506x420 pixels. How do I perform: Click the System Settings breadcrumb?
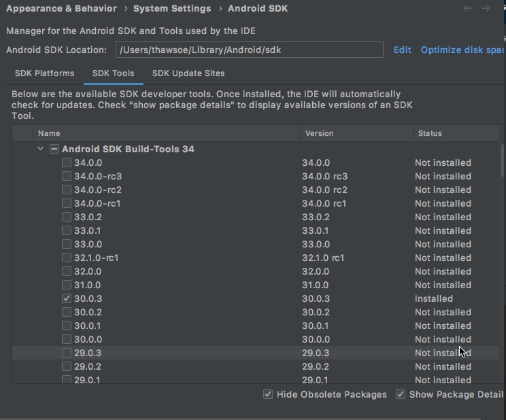[x=172, y=9]
